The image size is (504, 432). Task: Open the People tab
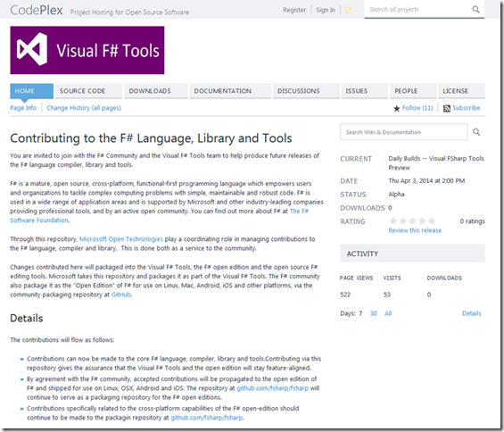click(x=413, y=91)
